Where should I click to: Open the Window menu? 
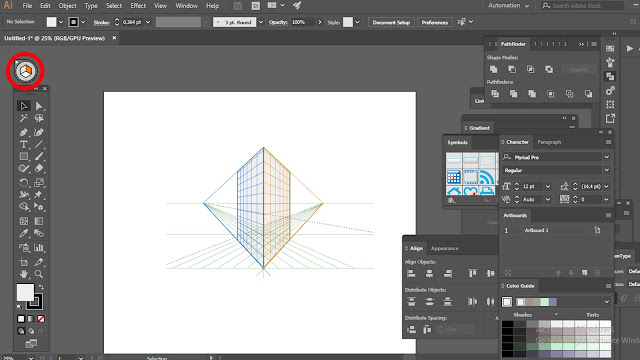(x=187, y=6)
